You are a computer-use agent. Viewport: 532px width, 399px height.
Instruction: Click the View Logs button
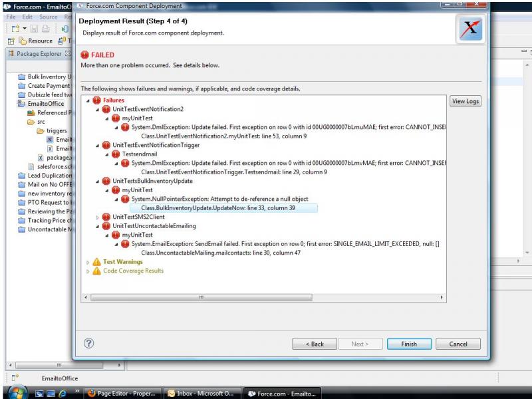coord(465,101)
